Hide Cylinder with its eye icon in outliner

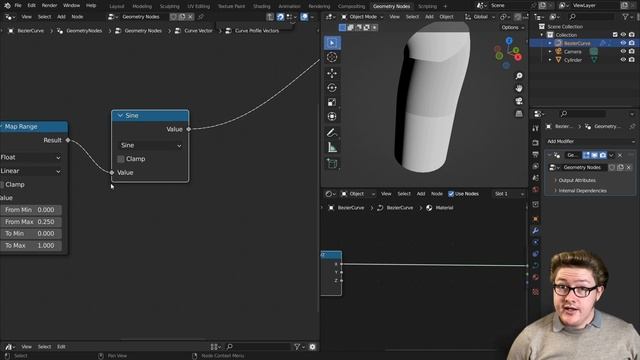623,60
